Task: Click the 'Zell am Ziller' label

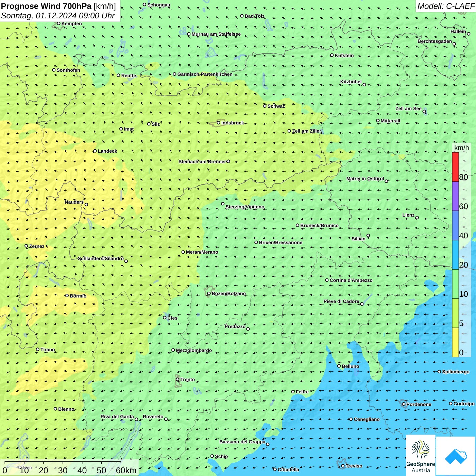Action: click(x=306, y=131)
